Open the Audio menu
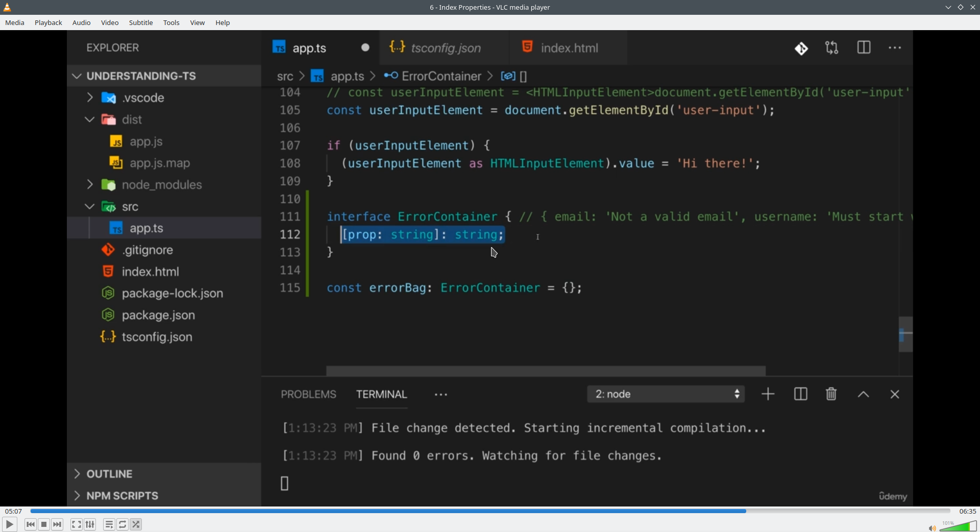The image size is (980, 532). click(82, 23)
